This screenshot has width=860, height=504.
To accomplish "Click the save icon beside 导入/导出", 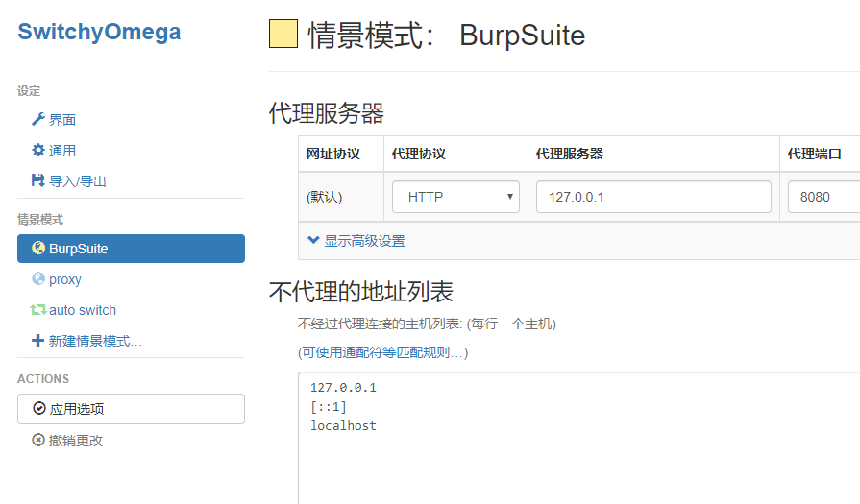I will tap(37, 180).
